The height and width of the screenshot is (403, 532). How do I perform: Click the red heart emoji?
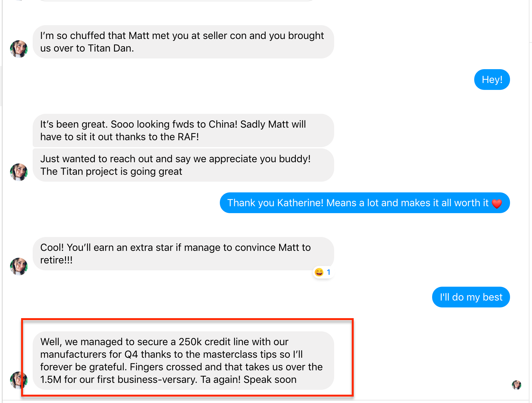coord(497,204)
